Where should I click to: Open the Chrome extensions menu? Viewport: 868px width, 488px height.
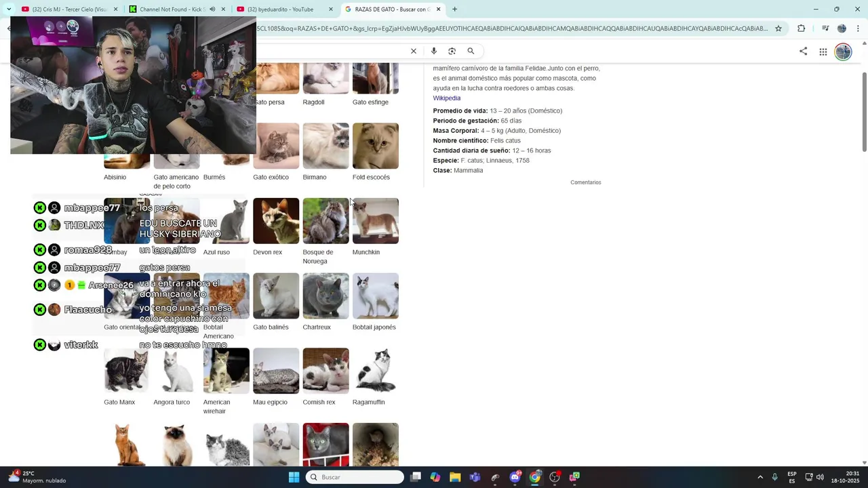[x=802, y=28]
